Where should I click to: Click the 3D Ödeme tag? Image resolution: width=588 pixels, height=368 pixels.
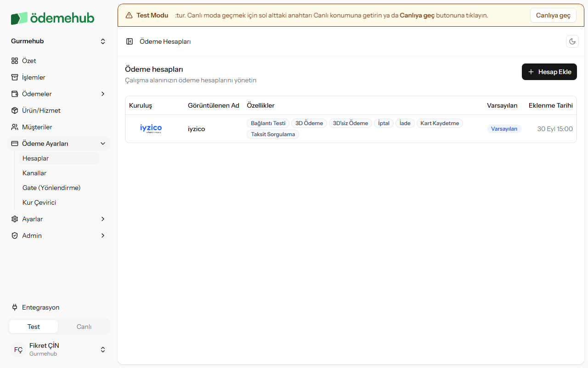pyautogui.click(x=309, y=123)
